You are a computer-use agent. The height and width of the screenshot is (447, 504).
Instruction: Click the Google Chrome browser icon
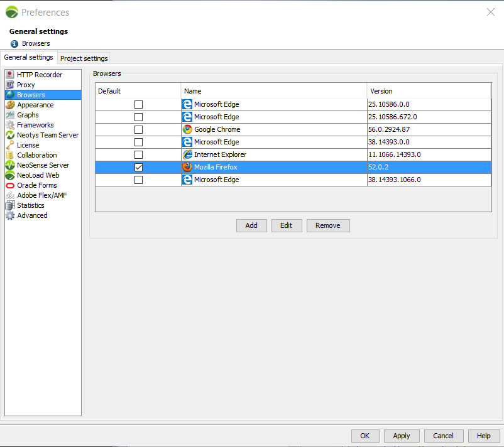coord(187,129)
